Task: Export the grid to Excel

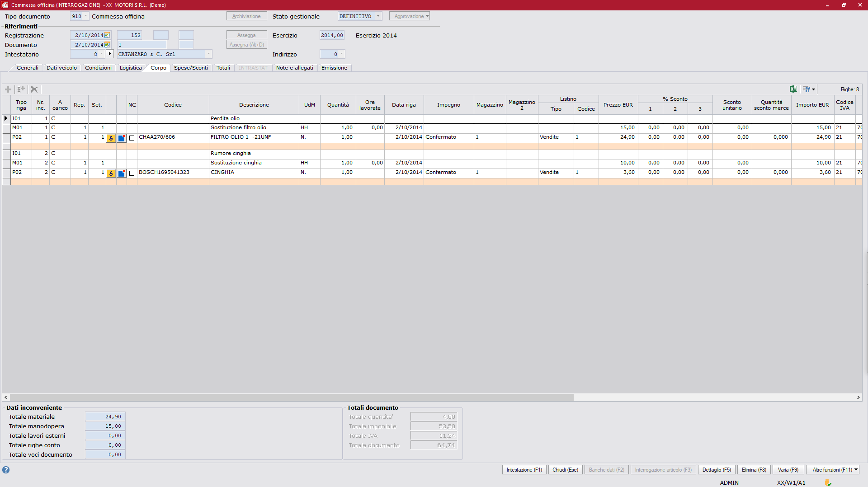Action: point(793,89)
